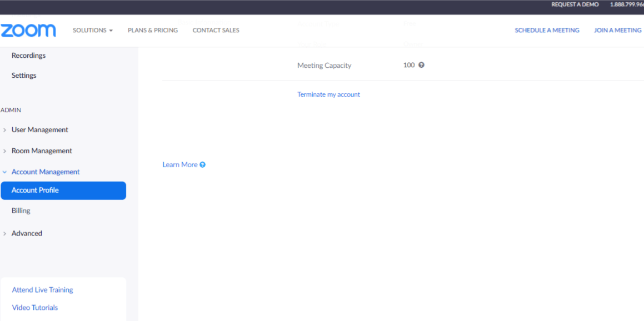This screenshot has width=644, height=321.
Task: Expand the Room Management section
Action: [x=42, y=151]
